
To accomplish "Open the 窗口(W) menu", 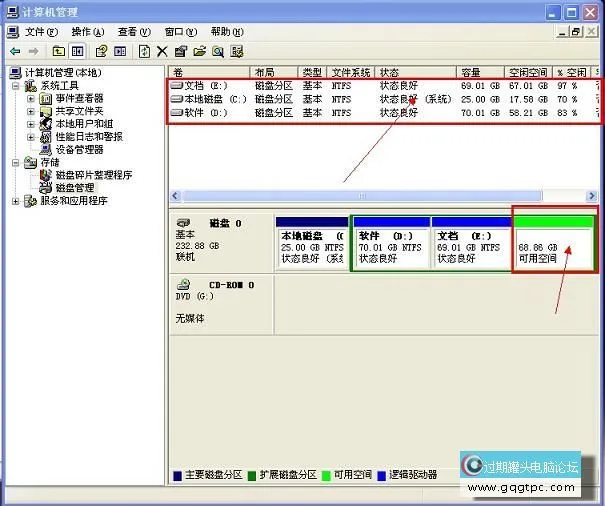I will pos(181,32).
